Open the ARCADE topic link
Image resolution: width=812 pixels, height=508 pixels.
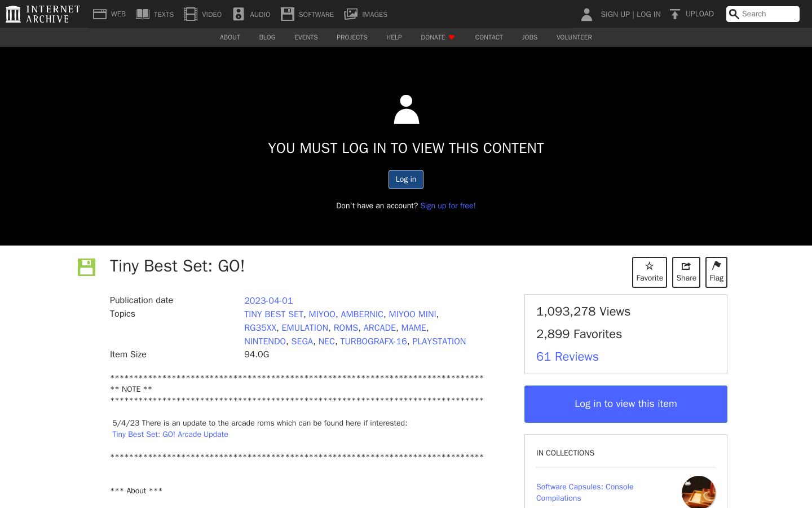(379, 328)
